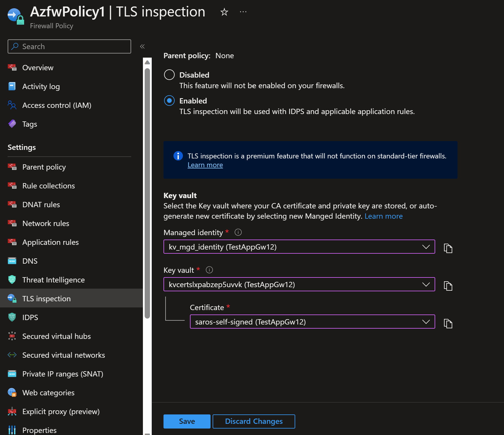Click the Explicit proxy icon
Viewport: 504px width, 435px height.
pyautogui.click(x=12, y=411)
